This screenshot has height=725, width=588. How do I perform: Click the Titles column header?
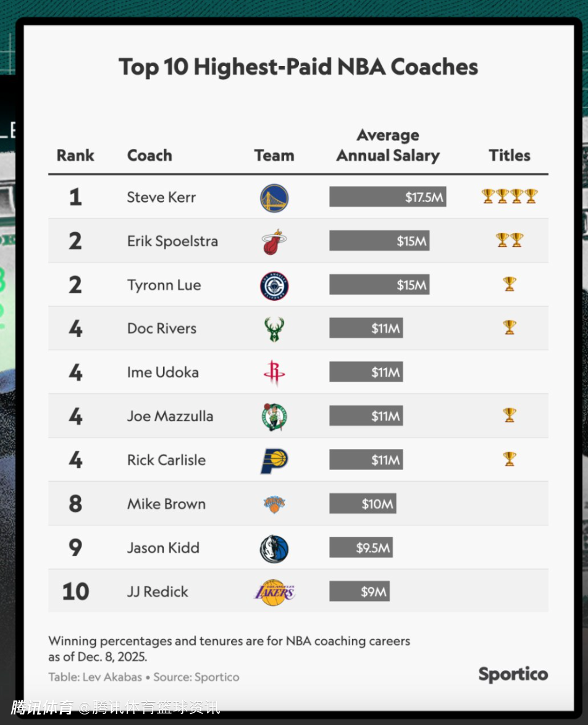click(x=510, y=156)
